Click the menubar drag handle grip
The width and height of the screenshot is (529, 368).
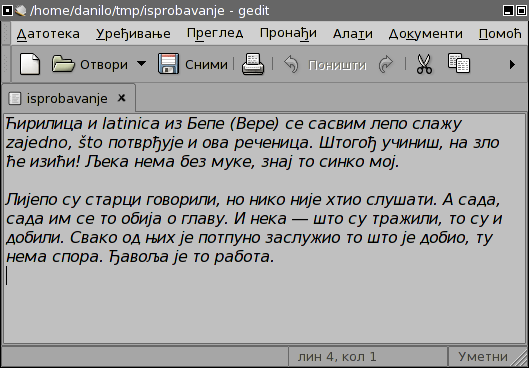(6, 33)
